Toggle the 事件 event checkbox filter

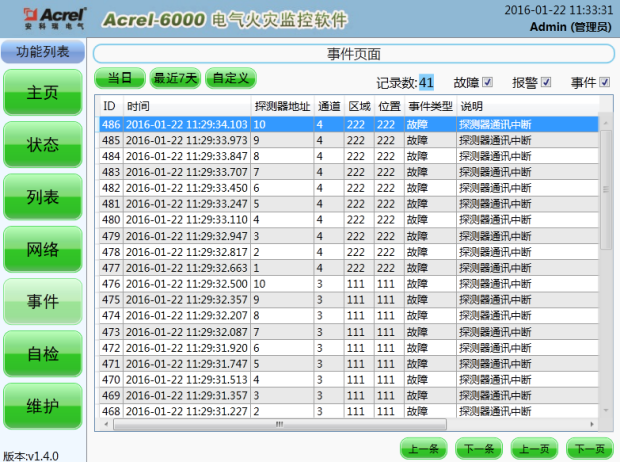[x=604, y=82]
